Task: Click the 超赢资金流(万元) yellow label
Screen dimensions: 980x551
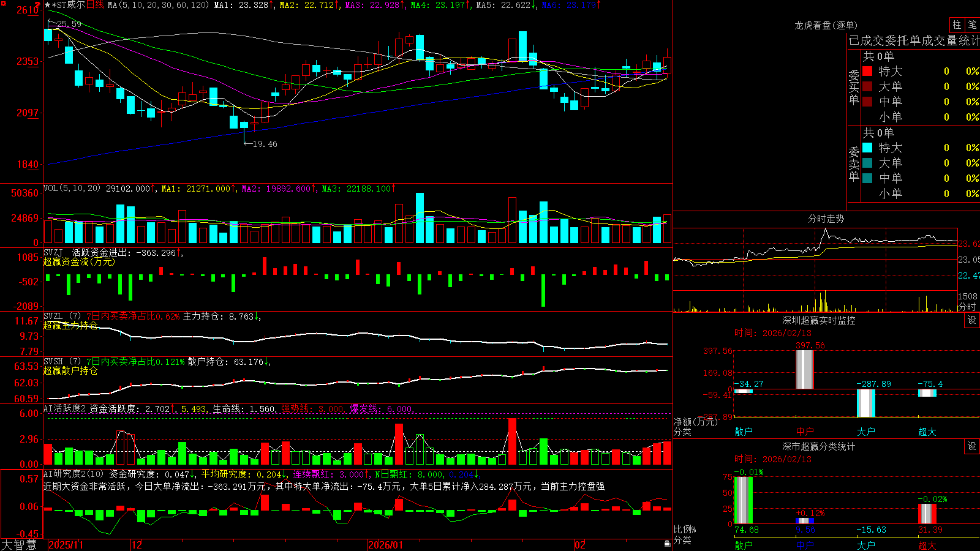Action: [79, 261]
